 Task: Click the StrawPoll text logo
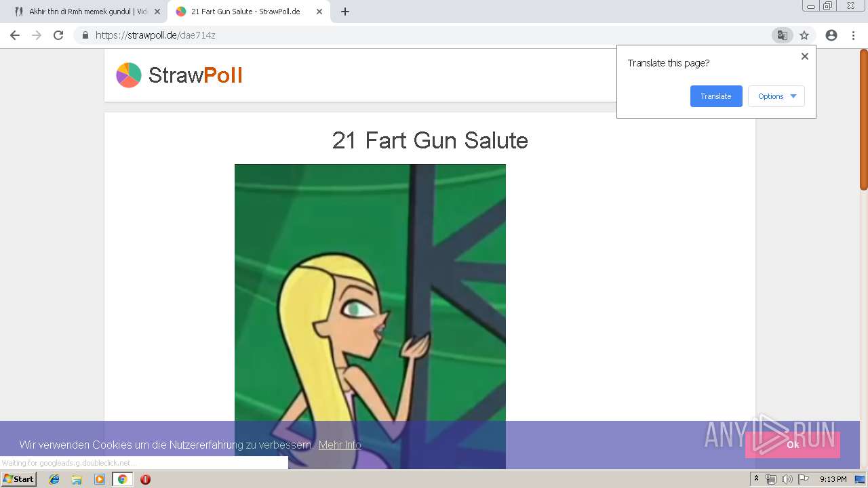point(195,75)
